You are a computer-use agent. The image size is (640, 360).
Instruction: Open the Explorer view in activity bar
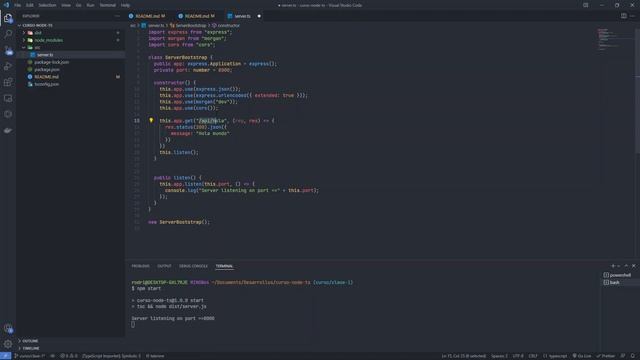click(x=8, y=18)
